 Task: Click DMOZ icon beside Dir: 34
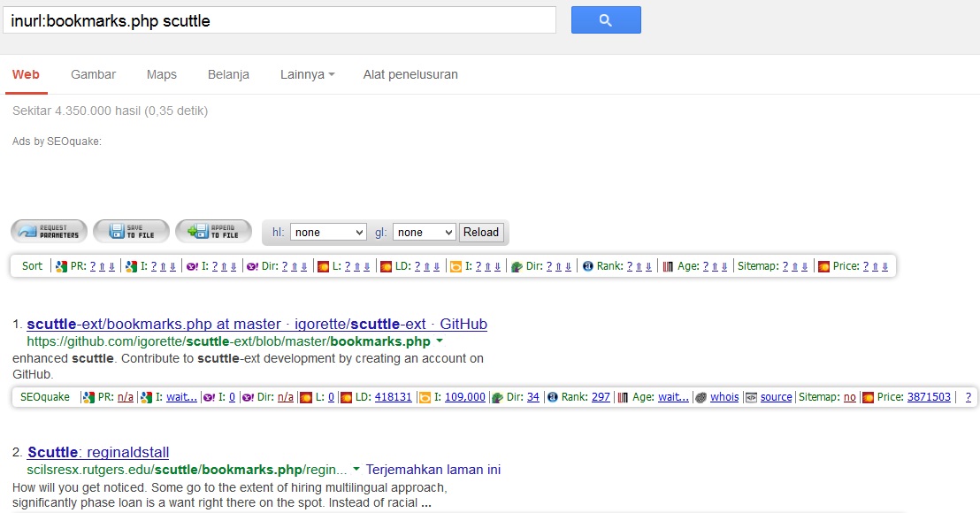(497, 397)
